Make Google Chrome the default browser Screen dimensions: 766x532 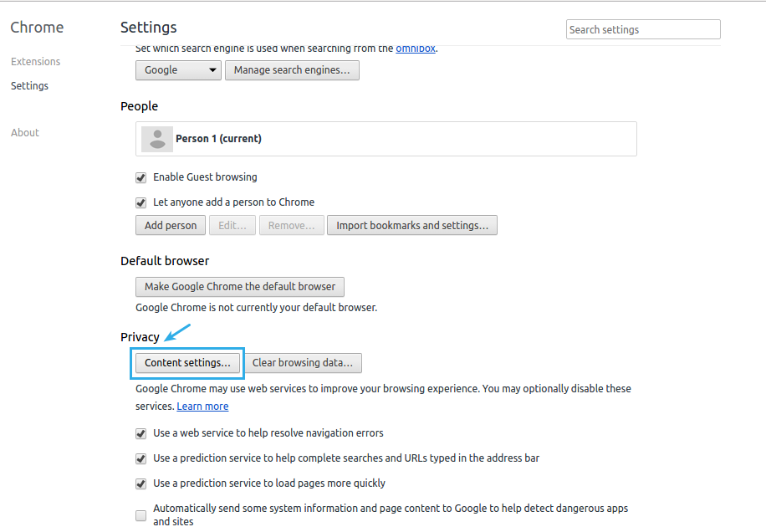coord(240,287)
